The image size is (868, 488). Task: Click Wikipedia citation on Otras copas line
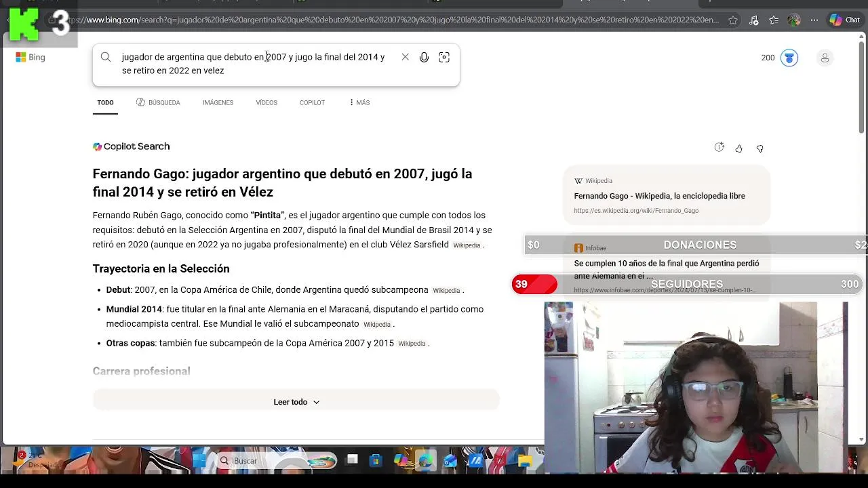coord(412,344)
